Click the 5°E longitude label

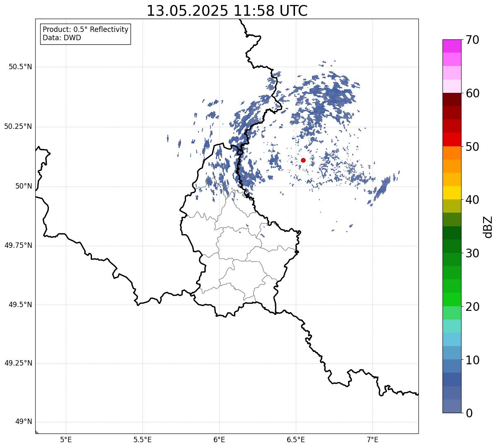(x=66, y=439)
